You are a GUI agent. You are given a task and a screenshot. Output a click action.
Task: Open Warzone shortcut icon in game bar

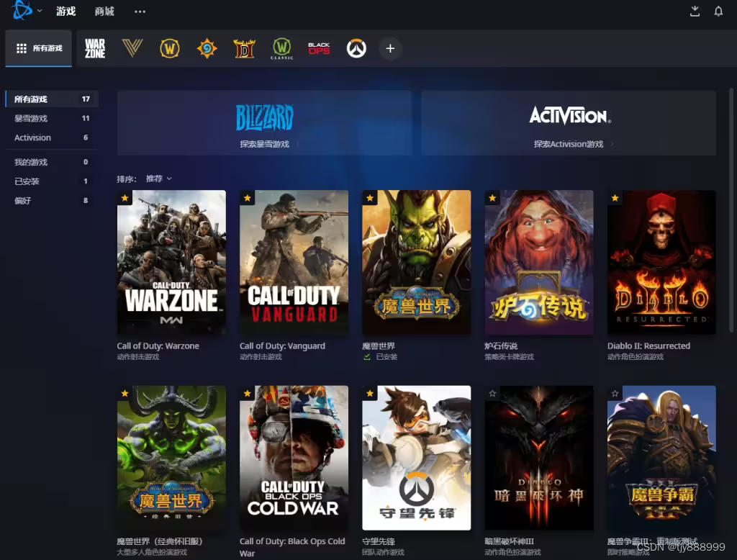coord(95,48)
